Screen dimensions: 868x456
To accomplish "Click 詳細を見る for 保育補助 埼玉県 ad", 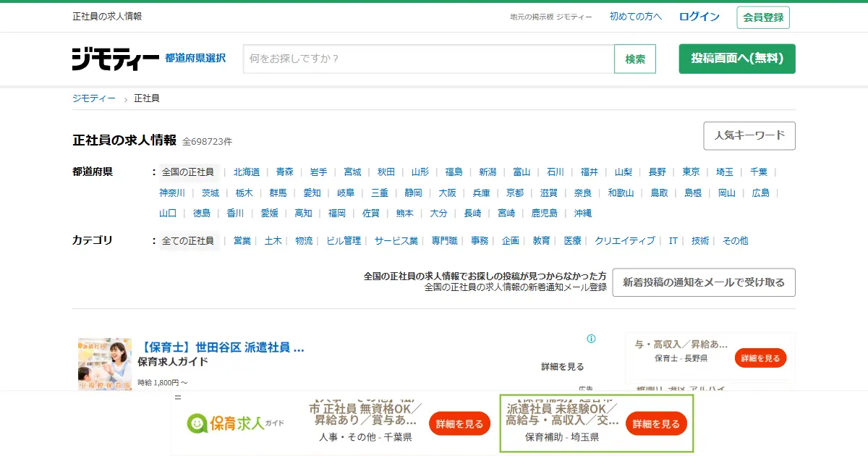I will pos(656,424).
